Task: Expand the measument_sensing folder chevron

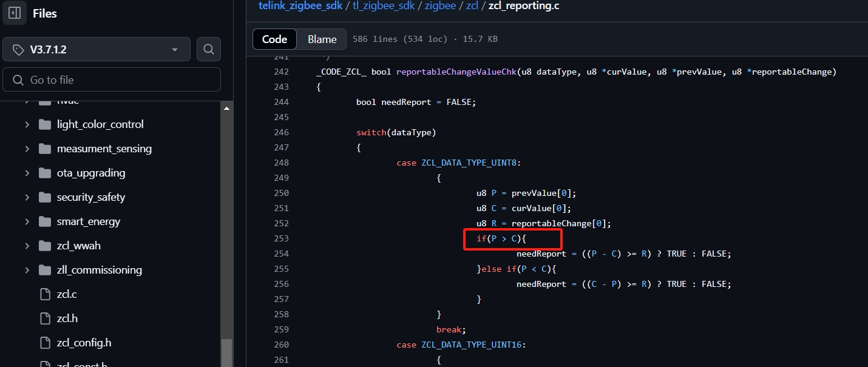Action: (27, 149)
